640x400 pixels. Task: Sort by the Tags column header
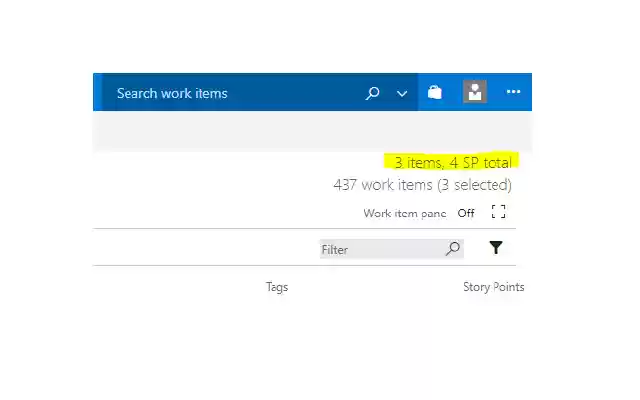[x=277, y=287]
